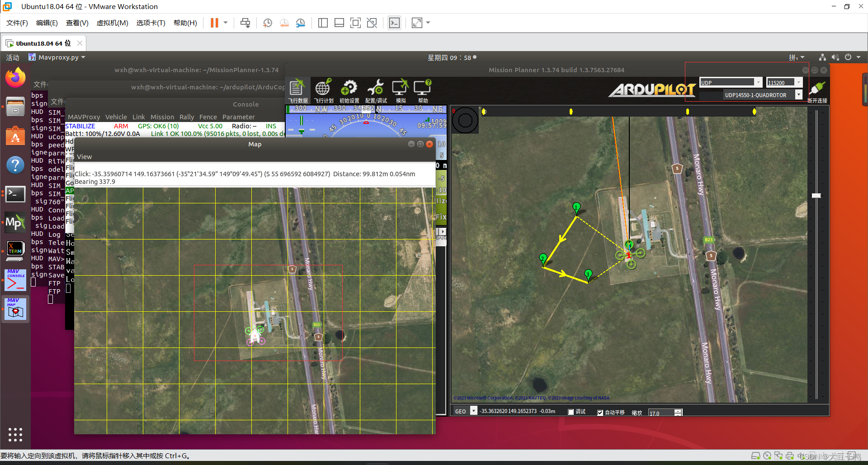868x465 pixels.
Task: Enter VMware full screen mode icon
Action: tap(356, 23)
